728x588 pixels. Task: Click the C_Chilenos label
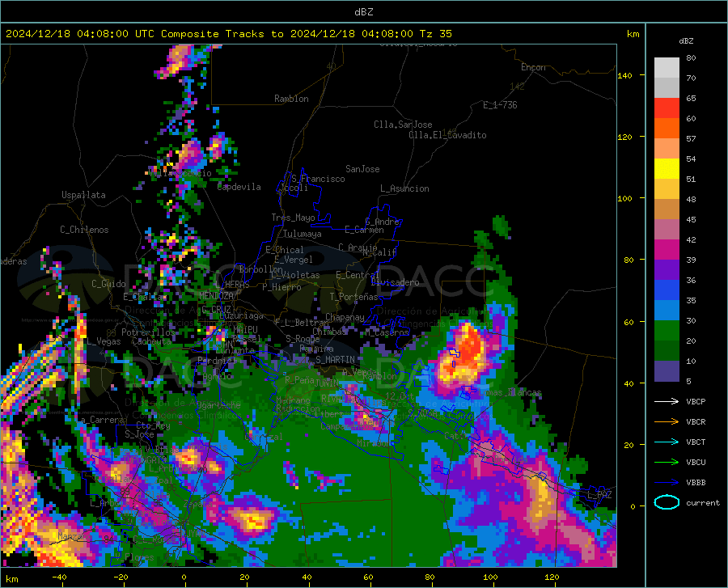pyautogui.click(x=84, y=230)
